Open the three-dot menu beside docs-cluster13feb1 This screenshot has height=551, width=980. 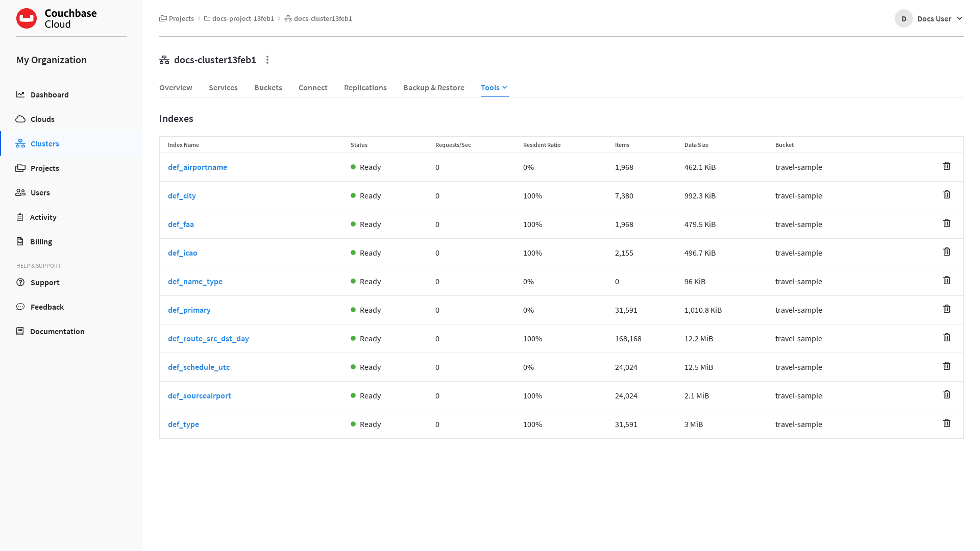(267, 60)
